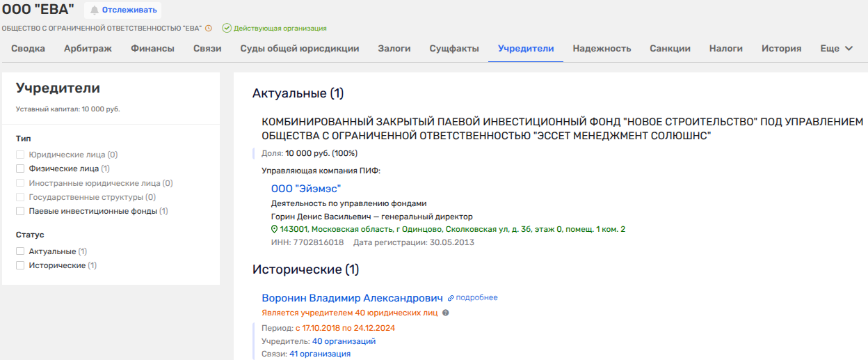This screenshot has height=360, width=868.
Task: Click the green map pin address icon
Action: pos(274,229)
